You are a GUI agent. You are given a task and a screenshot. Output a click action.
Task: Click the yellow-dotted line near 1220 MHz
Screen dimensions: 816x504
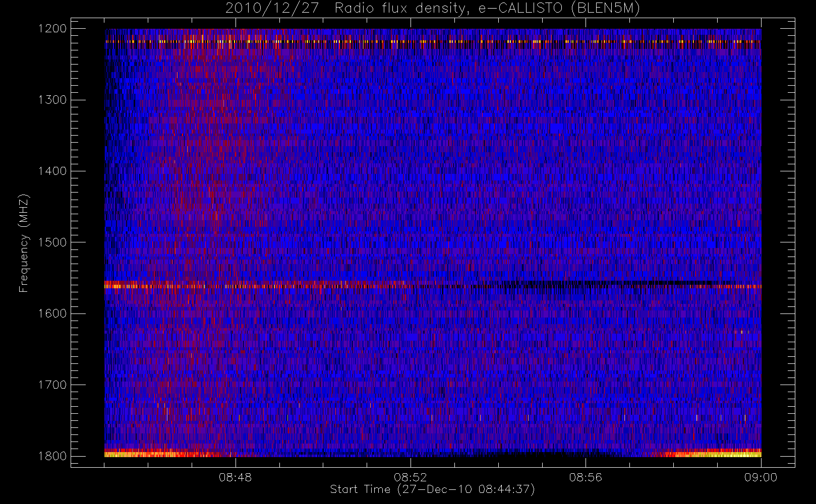(x=433, y=42)
